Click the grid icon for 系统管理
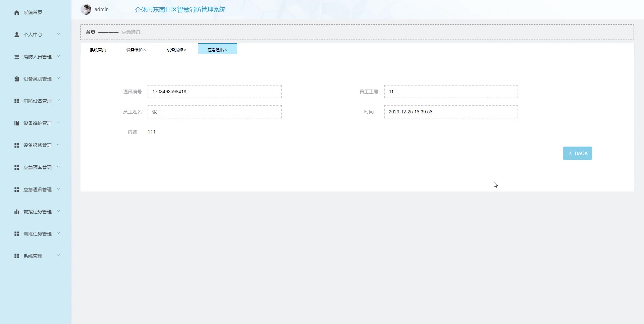Image resolution: width=644 pixels, height=324 pixels. pyautogui.click(x=17, y=256)
